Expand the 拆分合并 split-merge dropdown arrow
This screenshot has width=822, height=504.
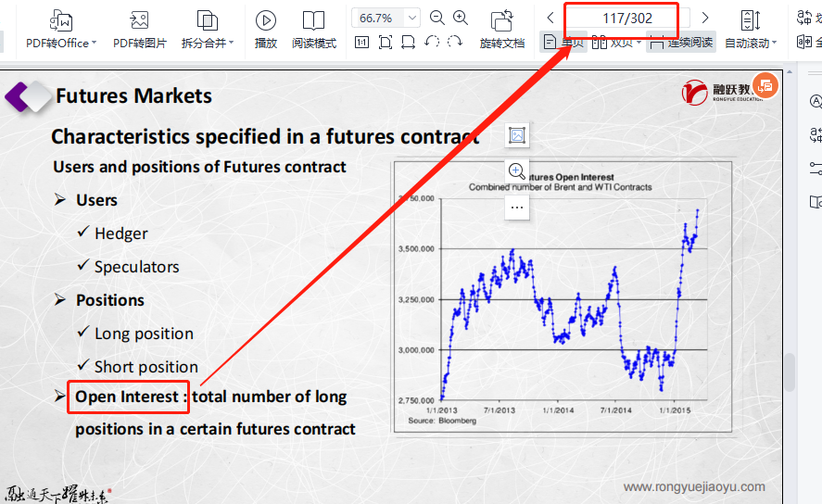[x=231, y=44]
